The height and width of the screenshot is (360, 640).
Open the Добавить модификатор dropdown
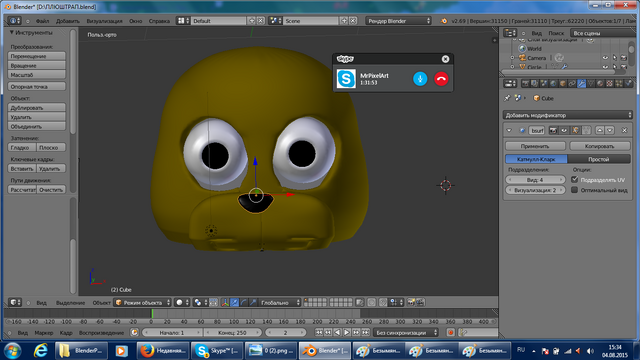tap(567, 115)
